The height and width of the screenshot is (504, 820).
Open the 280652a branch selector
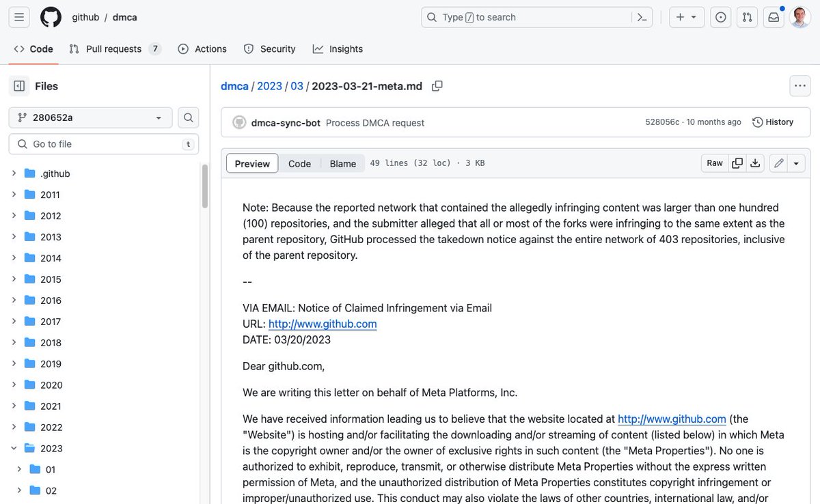[x=90, y=117]
